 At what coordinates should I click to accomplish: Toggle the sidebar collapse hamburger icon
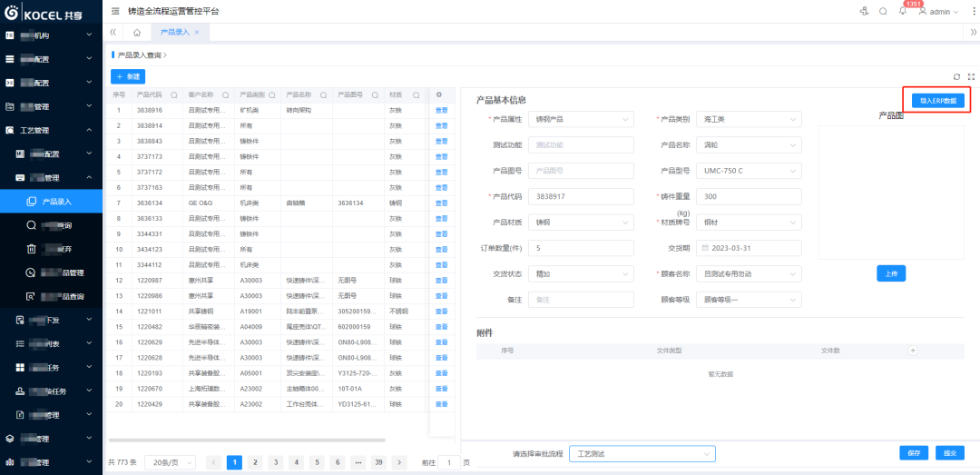coord(115,11)
